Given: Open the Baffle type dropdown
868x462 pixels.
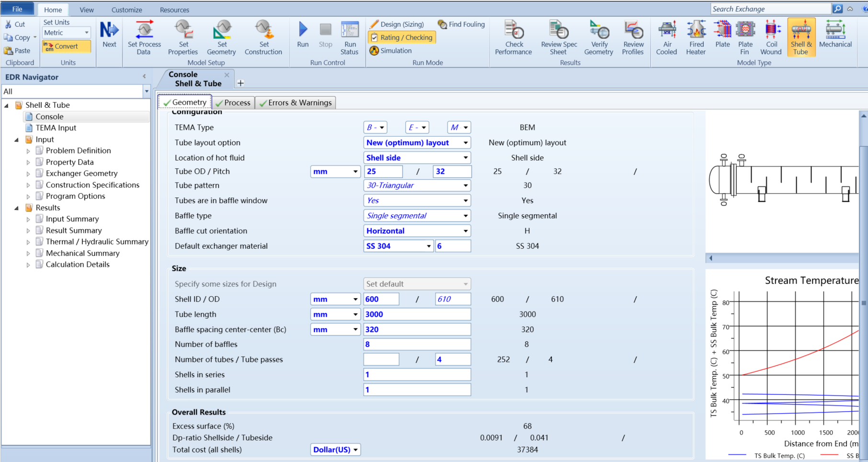Looking at the screenshot, I should pos(417,216).
